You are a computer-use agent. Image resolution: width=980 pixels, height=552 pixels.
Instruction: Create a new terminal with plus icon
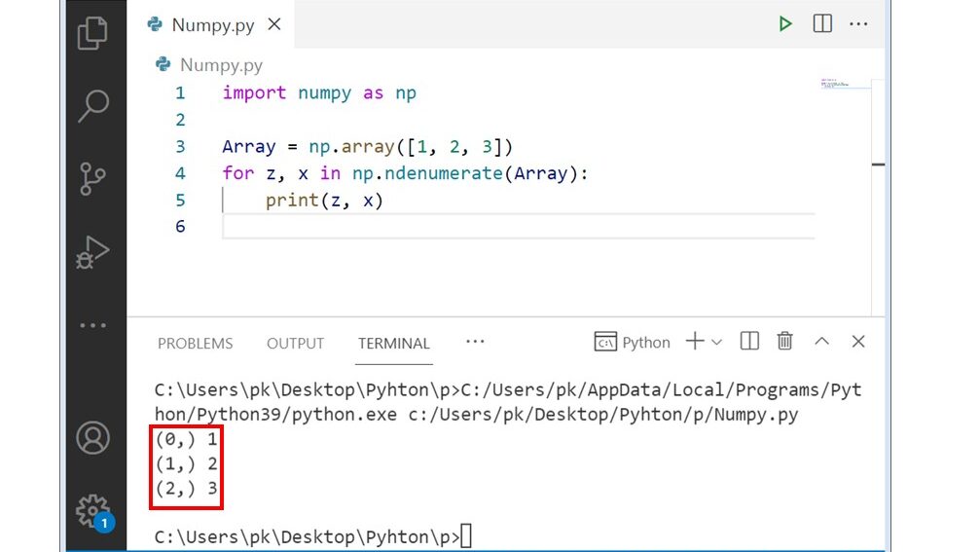point(695,342)
